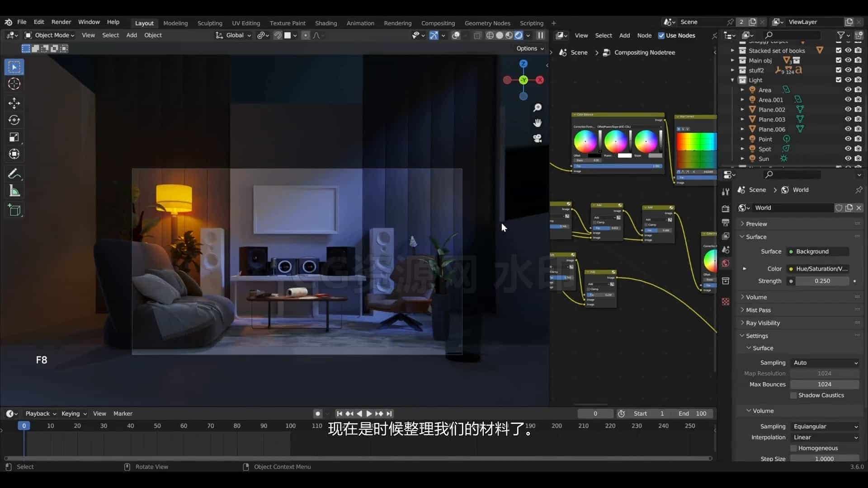Toggle viewport visibility of Spot light
868x488 pixels.
tap(848, 149)
